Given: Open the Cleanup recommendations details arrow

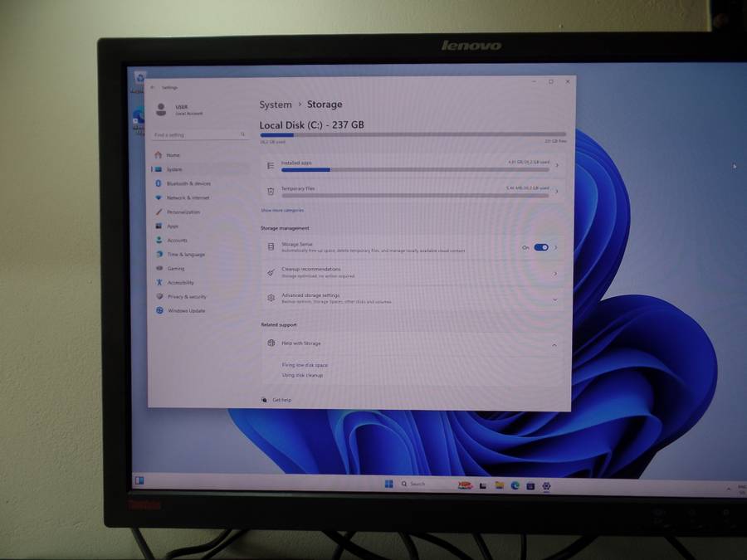Looking at the screenshot, I should pyautogui.click(x=554, y=272).
